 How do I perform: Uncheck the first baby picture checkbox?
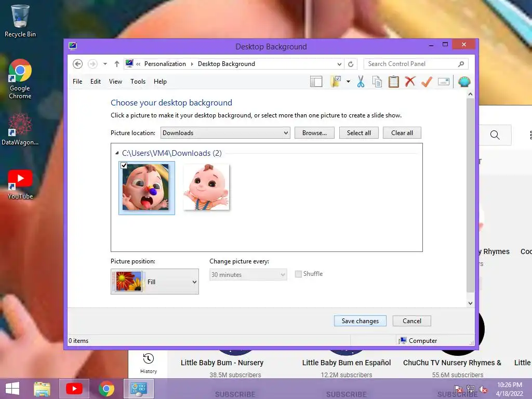pos(124,166)
